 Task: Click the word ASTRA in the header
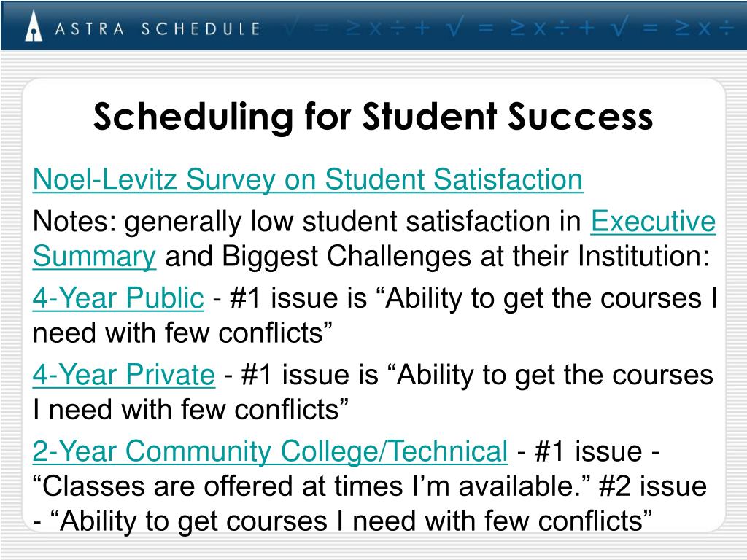pos(90,29)
